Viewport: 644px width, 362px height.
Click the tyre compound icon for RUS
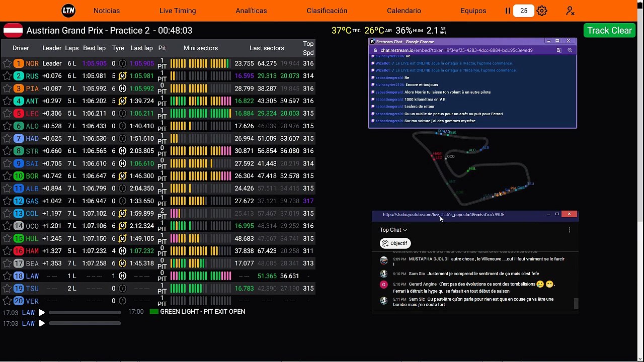pos(122,76)
